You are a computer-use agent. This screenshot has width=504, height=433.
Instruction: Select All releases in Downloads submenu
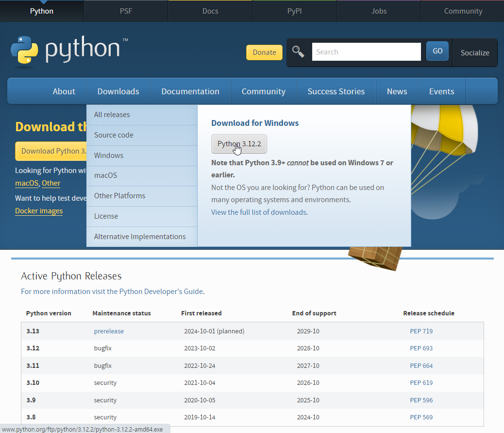(x=142, y=115)
